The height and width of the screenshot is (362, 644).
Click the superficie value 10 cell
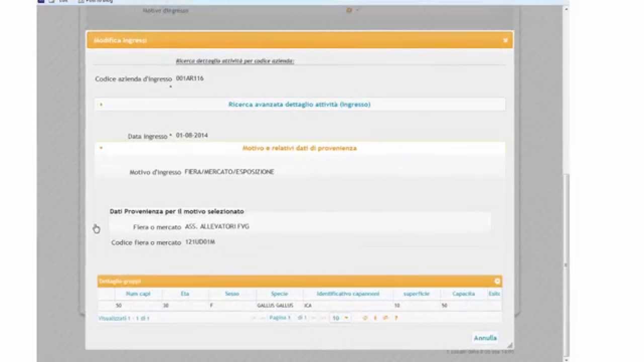417,306
